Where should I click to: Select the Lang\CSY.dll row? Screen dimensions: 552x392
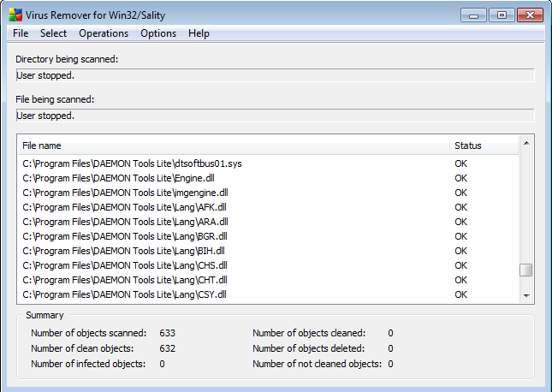124,294
